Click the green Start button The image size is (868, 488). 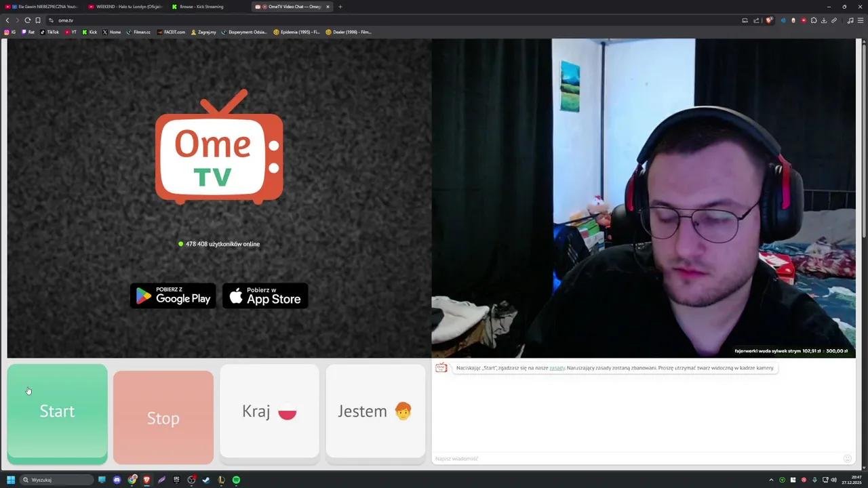(57, 414)
